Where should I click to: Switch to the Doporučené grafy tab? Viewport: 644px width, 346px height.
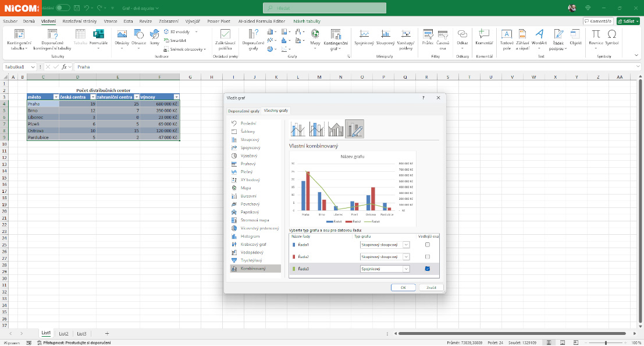tap(243, 110)
